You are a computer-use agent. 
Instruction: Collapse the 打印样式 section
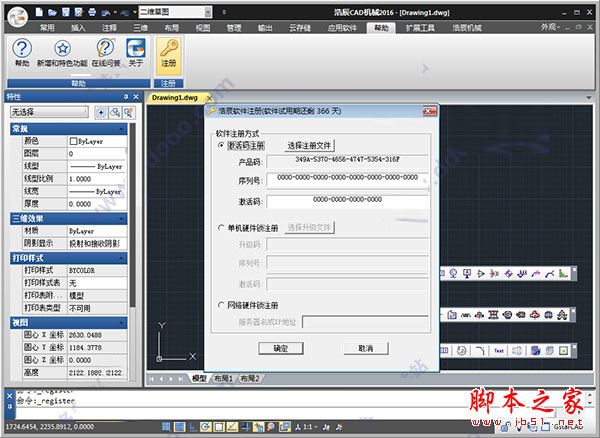122,258
